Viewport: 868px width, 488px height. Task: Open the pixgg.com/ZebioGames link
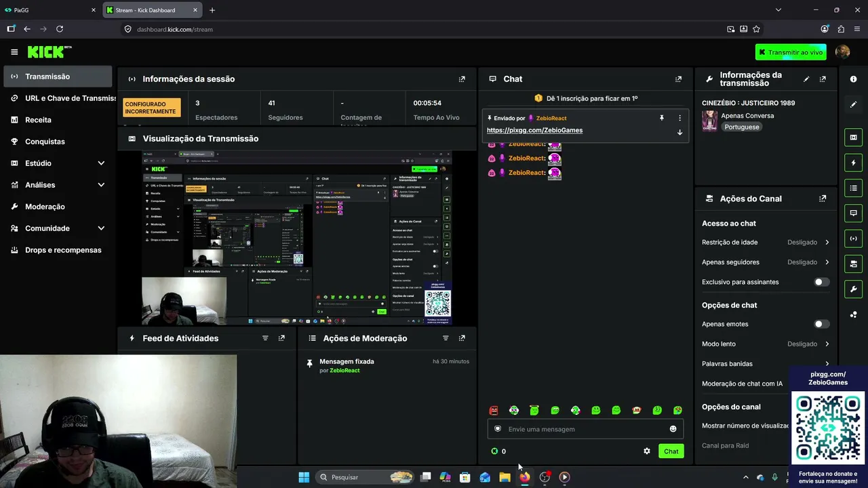coord(534,130)
